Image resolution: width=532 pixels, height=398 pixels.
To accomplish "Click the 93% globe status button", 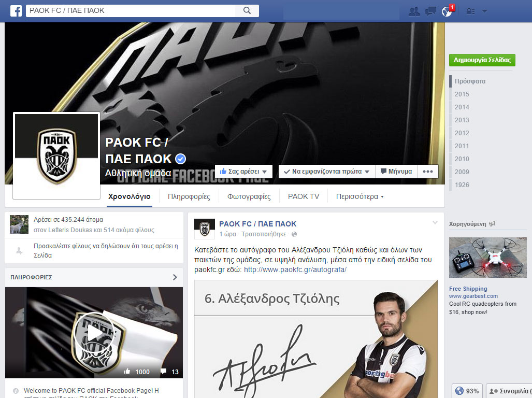I will tap(467, 391).
